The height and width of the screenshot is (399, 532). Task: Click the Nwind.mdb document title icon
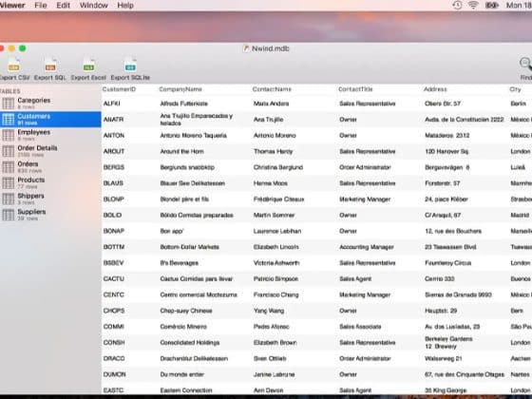coord(246,48)
